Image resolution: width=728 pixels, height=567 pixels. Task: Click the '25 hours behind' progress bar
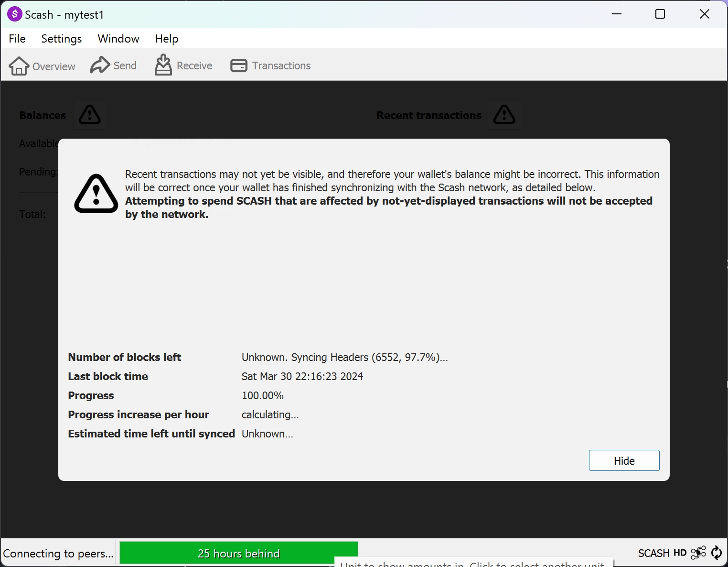click(239, 553)
